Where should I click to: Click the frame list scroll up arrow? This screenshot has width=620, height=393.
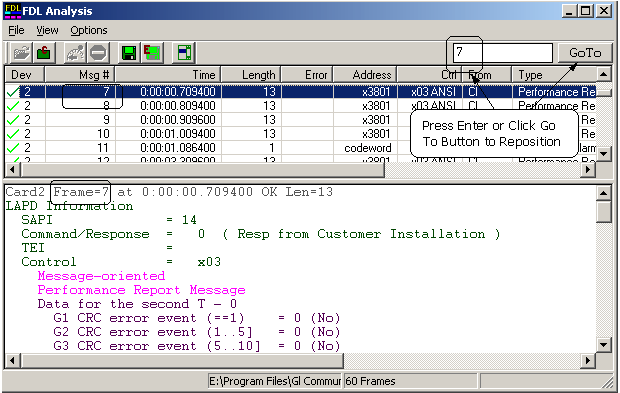(603, 74)
